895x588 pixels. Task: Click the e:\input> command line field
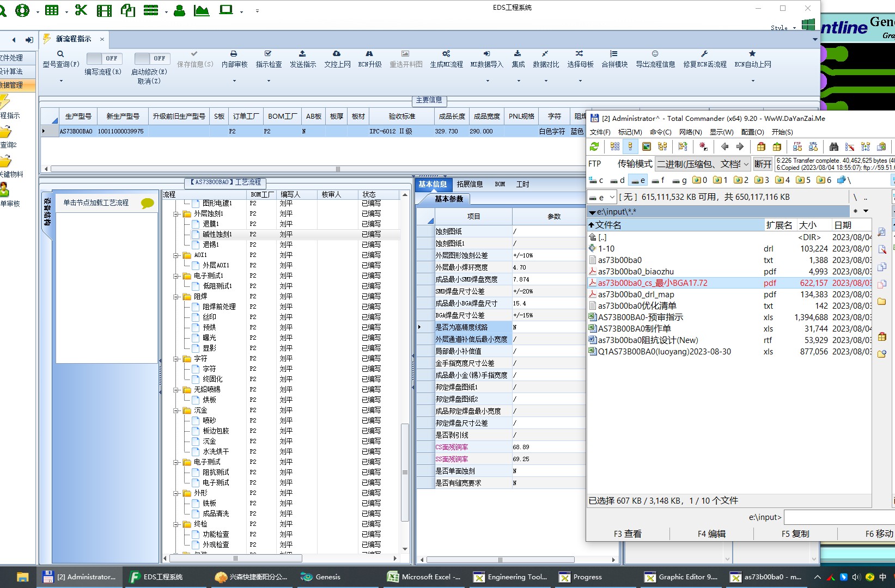pos(839,517)
